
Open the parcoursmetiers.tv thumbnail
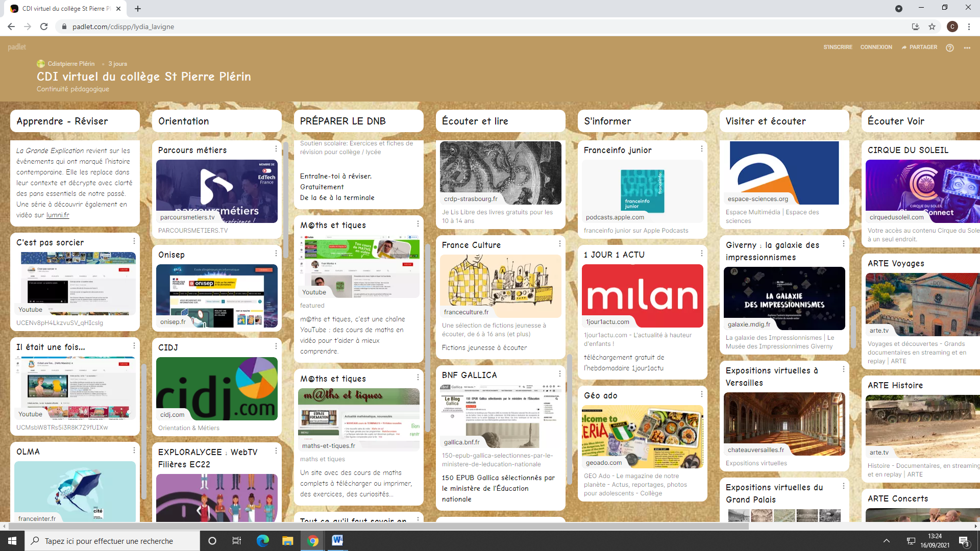click(217, 191)
